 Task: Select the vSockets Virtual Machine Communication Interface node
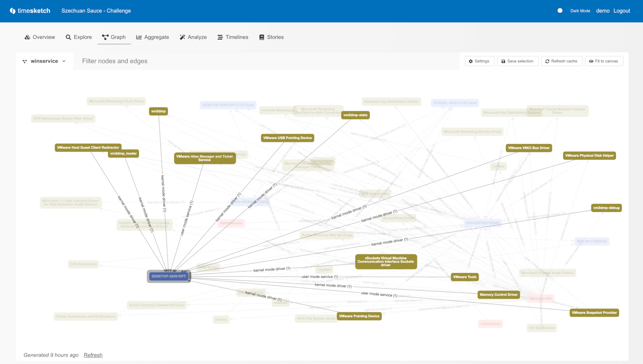pos(386,262)
